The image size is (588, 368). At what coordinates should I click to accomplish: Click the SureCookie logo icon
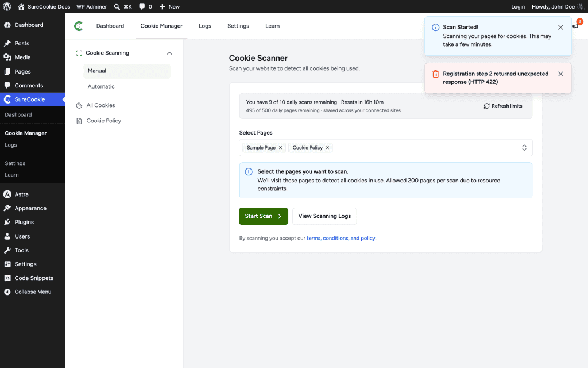(x=78, y=26)
